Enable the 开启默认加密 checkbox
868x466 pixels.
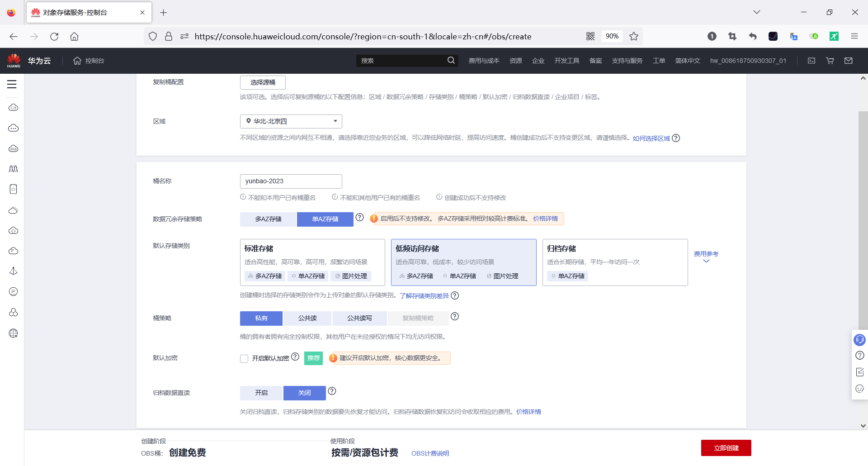244,359
